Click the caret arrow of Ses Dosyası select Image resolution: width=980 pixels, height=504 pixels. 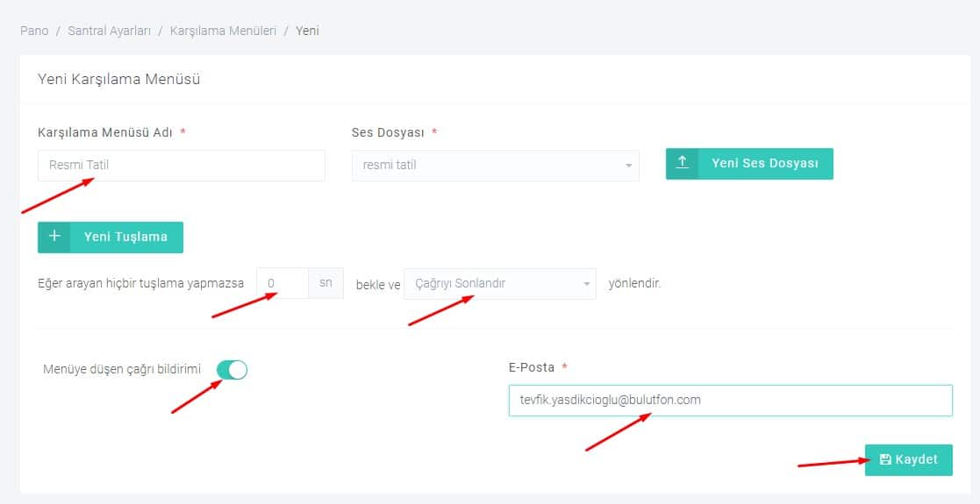point(628,166)
